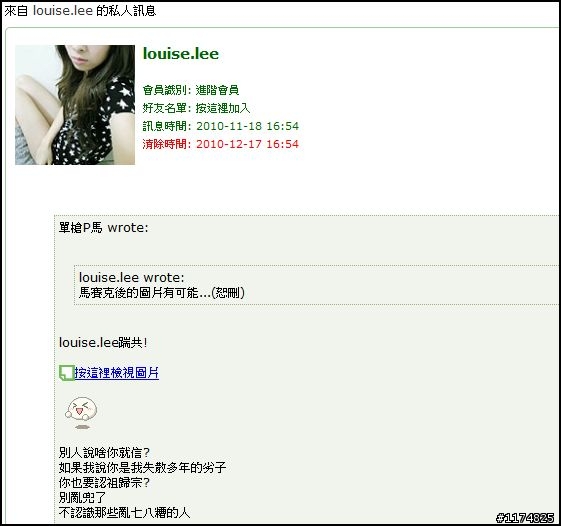This screenshot has width=561, height=526.
Task: Click the louise.lee踹共! text line
Action: tap(103, 342)
